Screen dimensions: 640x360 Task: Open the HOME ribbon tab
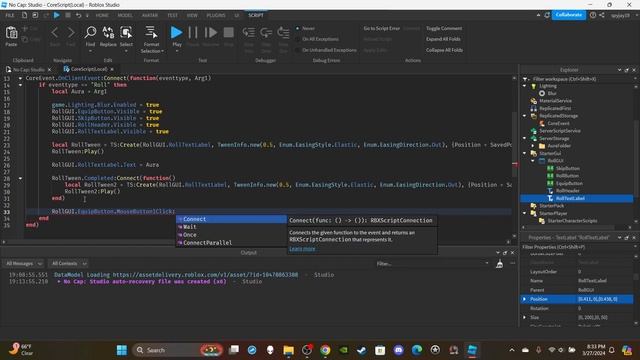click(x=102, y=15)
